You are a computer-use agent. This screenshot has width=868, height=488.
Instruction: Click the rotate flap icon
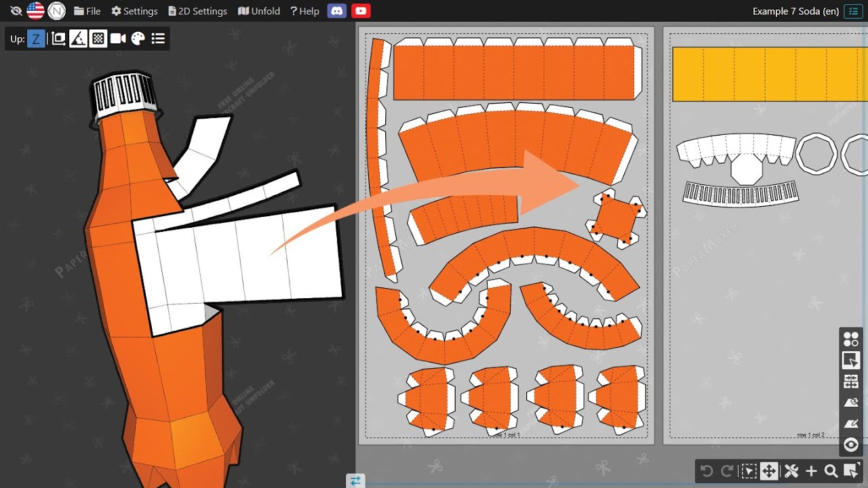tap(850, 403)
